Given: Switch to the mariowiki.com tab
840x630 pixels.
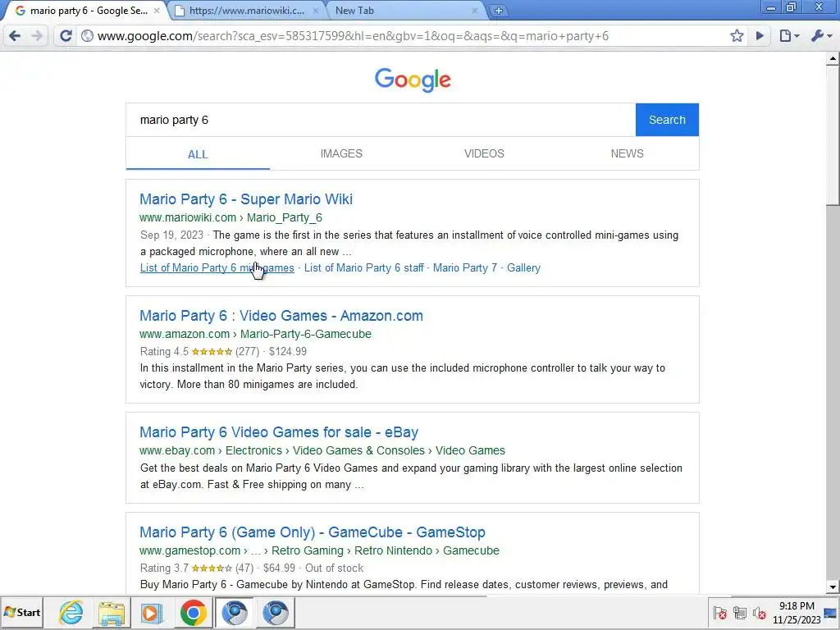Looking at the screenshot, I should 245,10.
